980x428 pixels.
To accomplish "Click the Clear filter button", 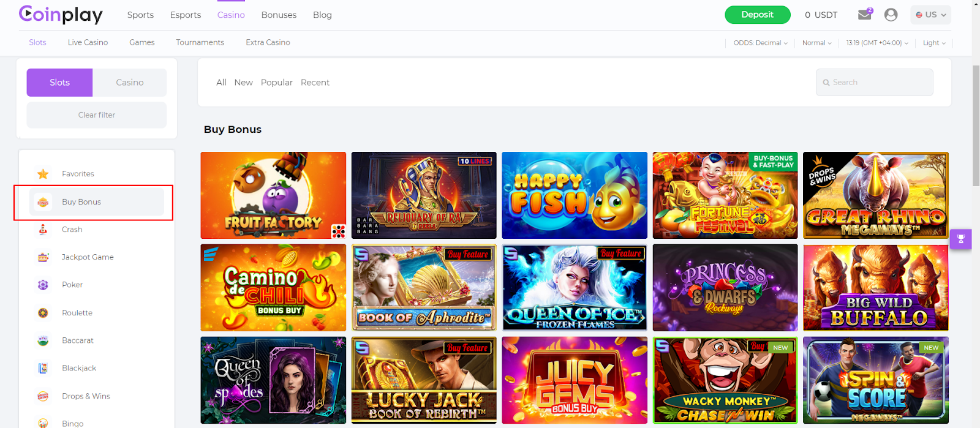I will [97, 115].
